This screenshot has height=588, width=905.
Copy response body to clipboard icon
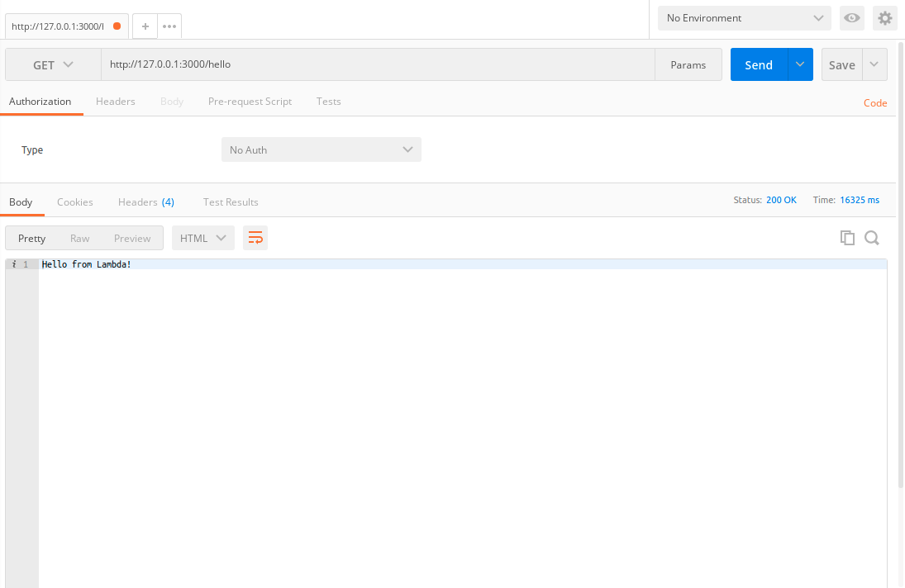pyautogui.click(x=847, y=238)
